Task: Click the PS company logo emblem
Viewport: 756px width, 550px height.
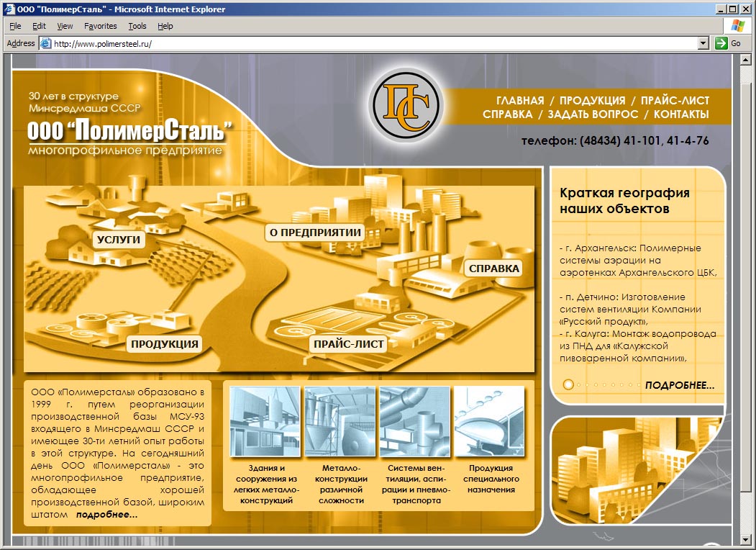Action: tap(406, 105)
